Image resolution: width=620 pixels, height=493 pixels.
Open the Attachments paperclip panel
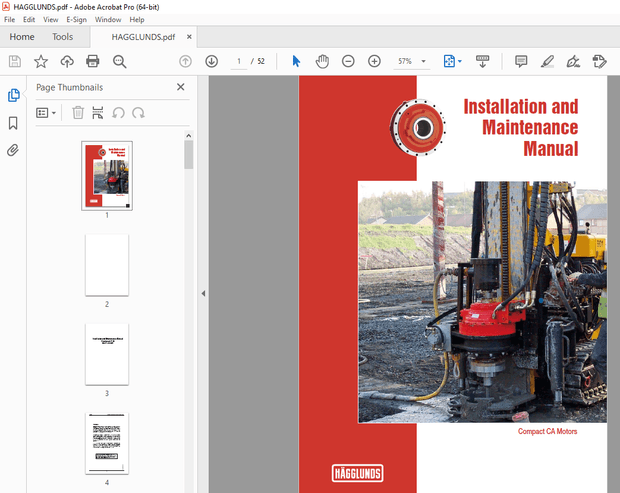click(x=13, y=150)
